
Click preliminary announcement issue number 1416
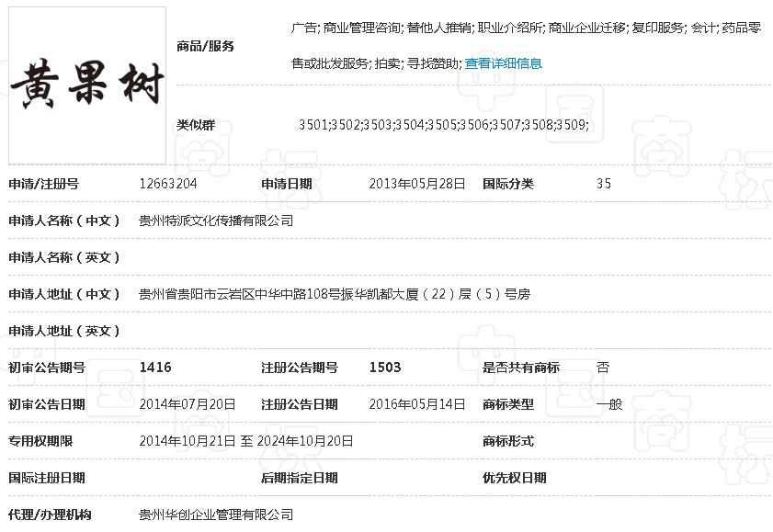(155, 368)
